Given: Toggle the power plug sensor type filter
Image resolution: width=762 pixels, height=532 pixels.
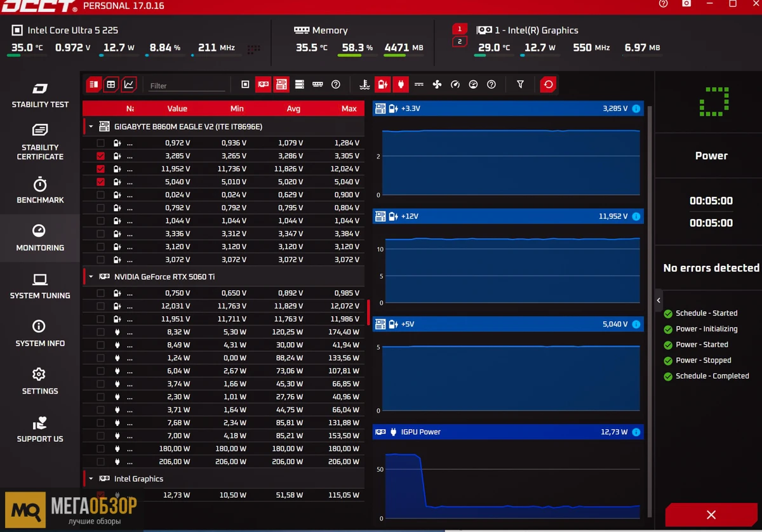Looking at the screenshot, I should coord(400,84).
